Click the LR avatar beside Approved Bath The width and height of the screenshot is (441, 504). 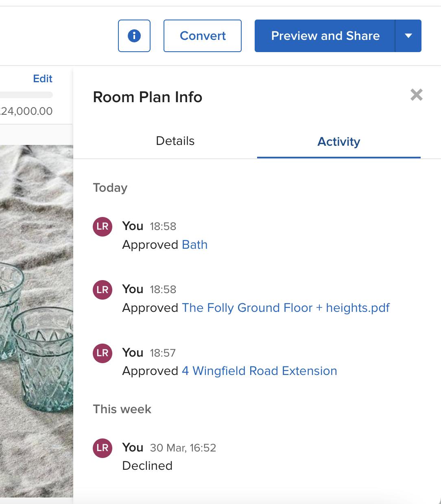pos(103,226)
